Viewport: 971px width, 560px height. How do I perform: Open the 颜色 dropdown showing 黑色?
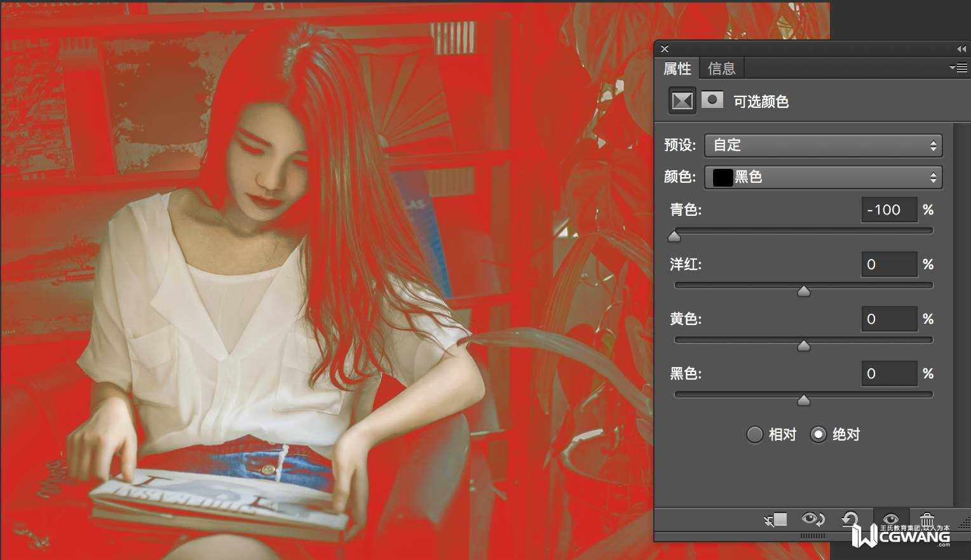[x=823, y=177]
